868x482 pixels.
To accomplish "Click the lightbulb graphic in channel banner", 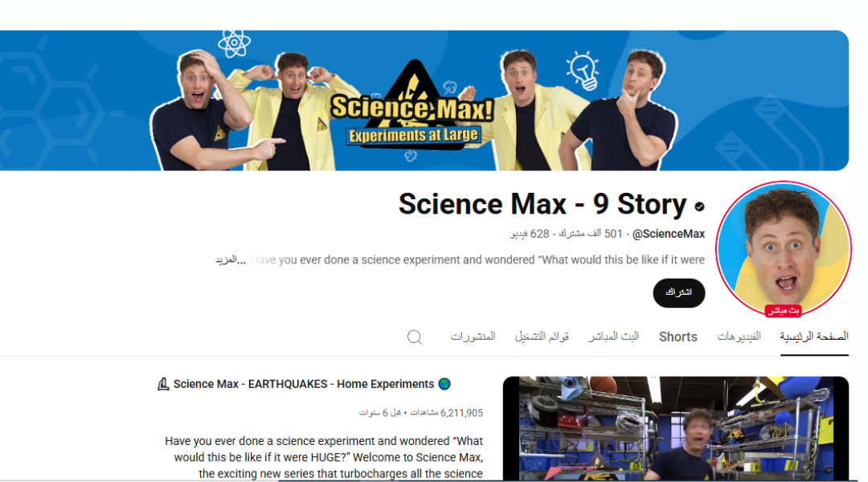I will [x=583, y=70].
